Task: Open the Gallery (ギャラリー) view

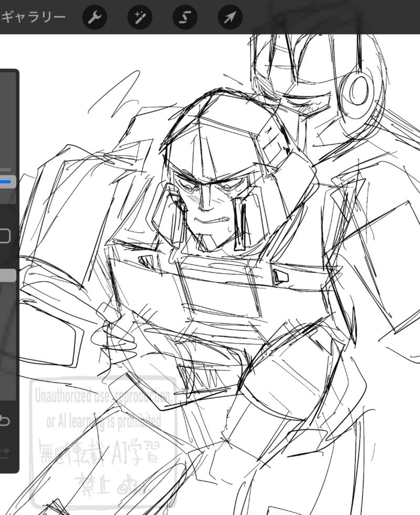Action: pos(33,17)
